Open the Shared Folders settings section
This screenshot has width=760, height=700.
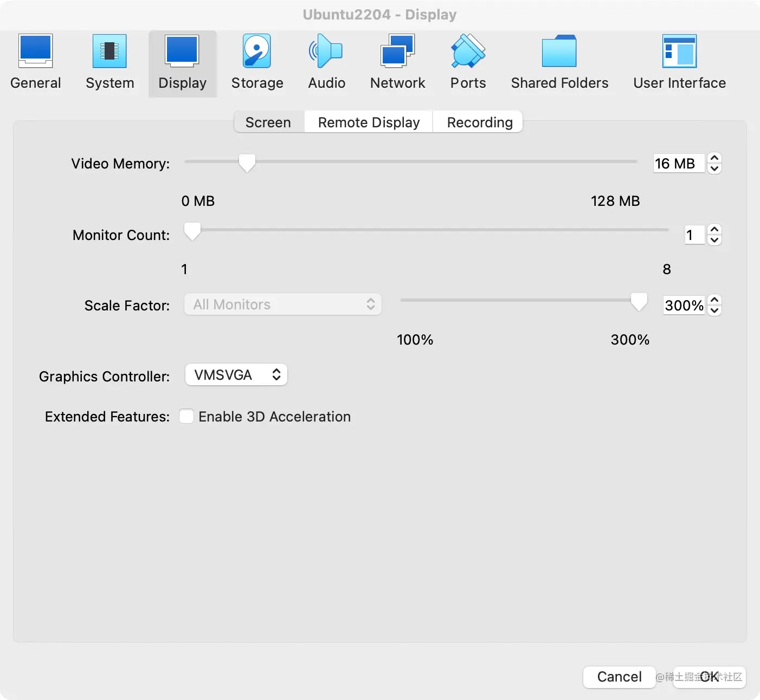click(559, 62)
